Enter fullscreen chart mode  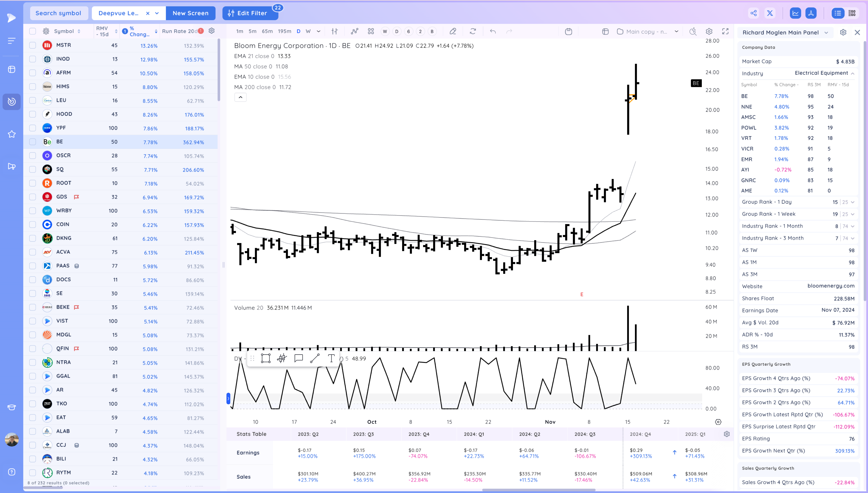click(x=725, y=31)
